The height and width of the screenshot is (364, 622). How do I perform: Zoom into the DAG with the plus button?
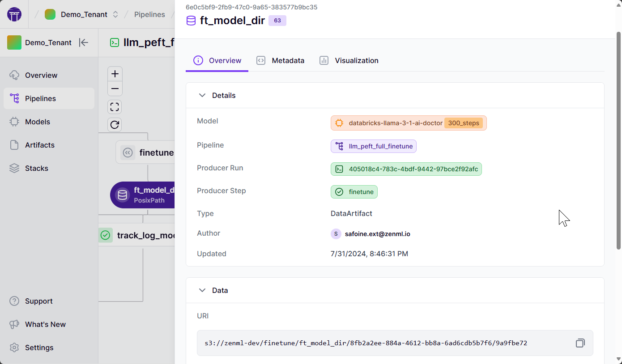tap(115, 73)
